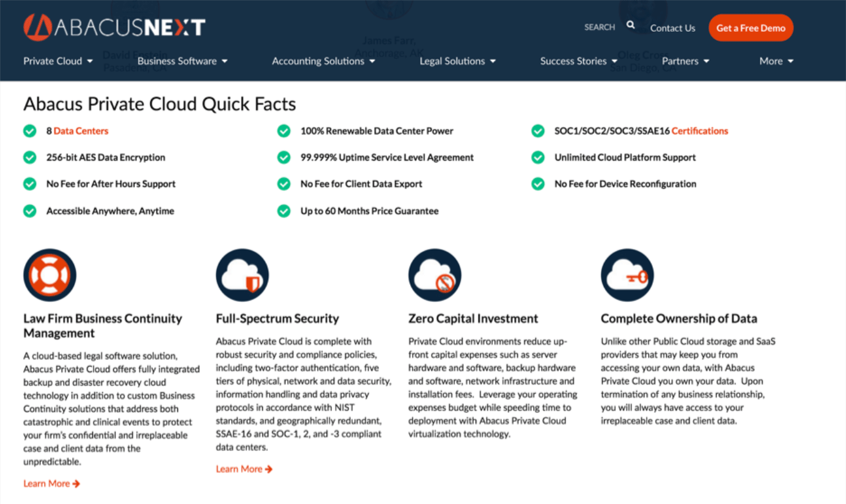This screenshot has height=504, width=846.
Task: Expand the Private Cloud menu
Action: (x=58, y=61)
